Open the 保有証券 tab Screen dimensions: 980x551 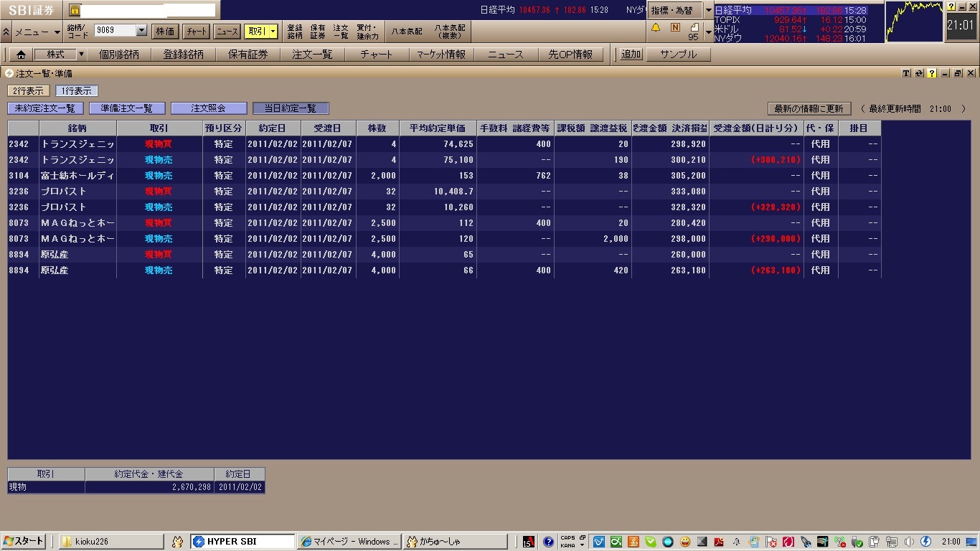click(x=248, y=55)
